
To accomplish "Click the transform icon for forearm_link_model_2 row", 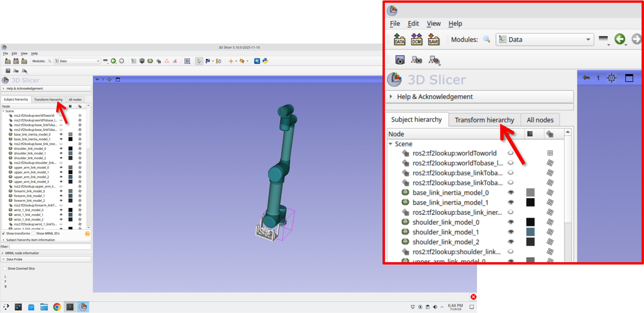I will [80, 201].
